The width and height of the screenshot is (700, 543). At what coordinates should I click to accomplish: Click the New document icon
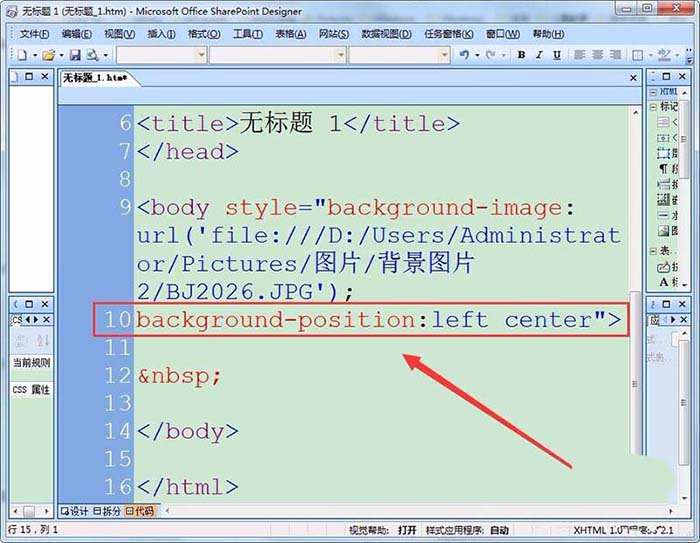click(21, 55)
